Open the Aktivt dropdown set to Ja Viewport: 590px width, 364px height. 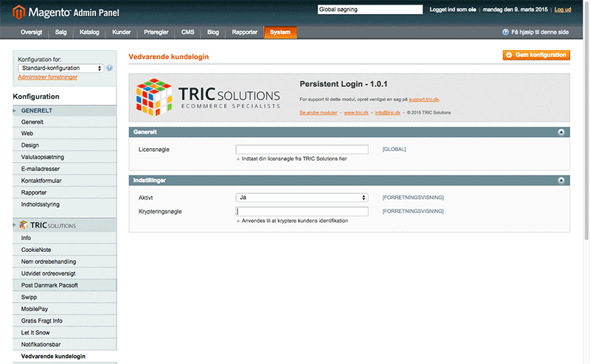(x=302, y=197)
